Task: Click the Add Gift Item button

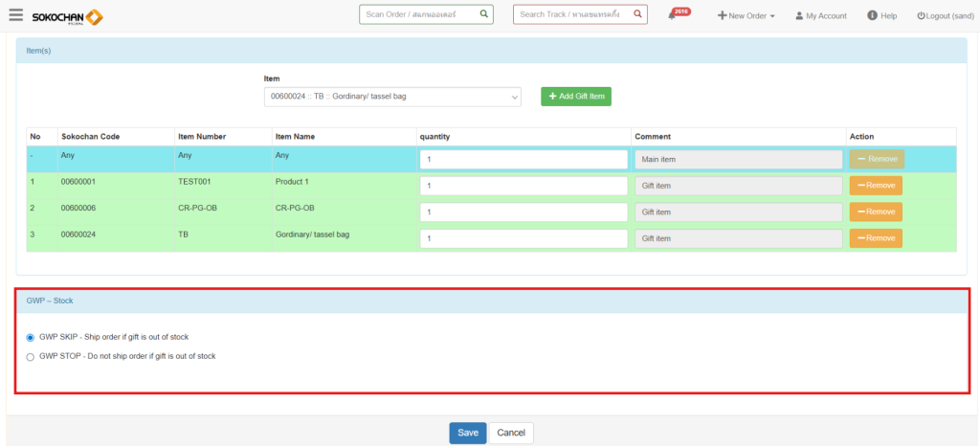Action: [575, 97]
